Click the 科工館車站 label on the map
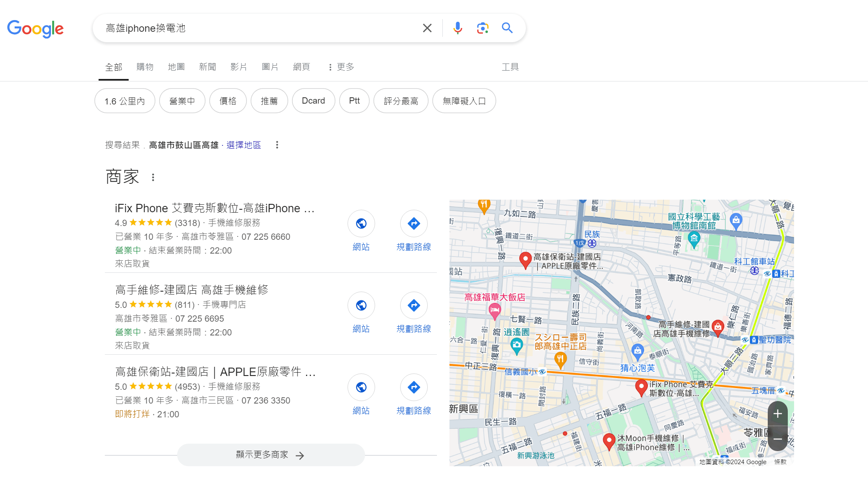 pos(754,261)
